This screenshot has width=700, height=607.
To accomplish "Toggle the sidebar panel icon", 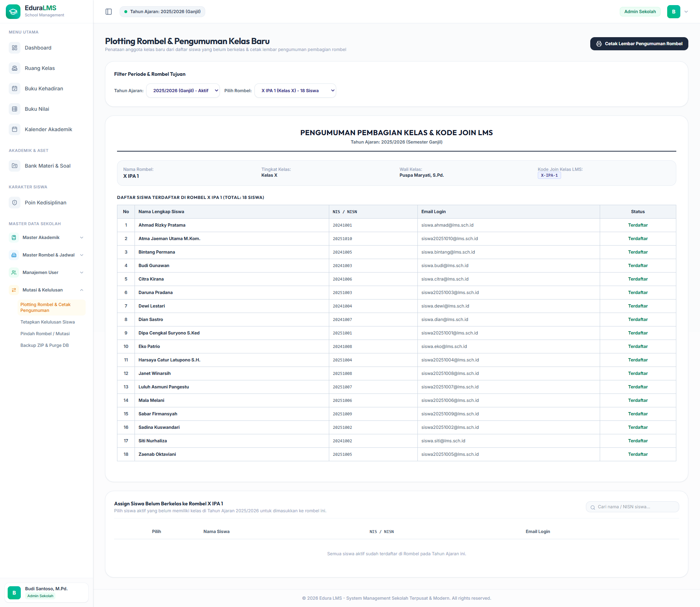I will [109, 12].
